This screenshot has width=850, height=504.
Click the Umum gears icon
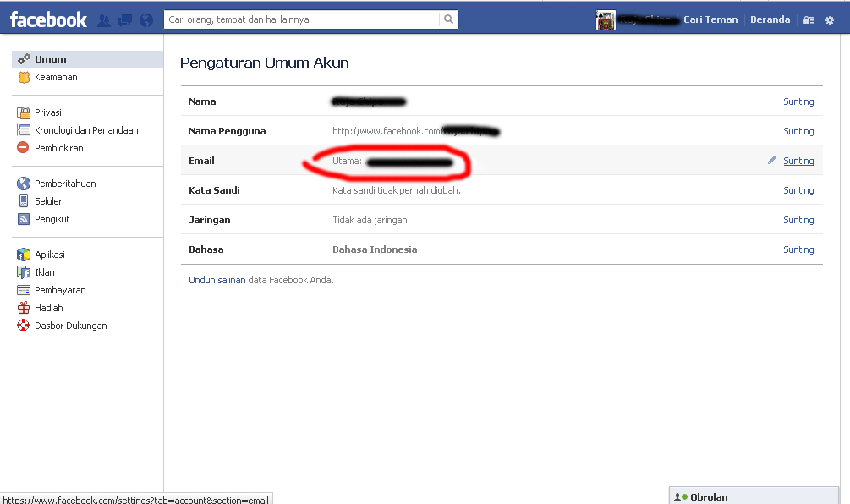(x=24, y=59)
